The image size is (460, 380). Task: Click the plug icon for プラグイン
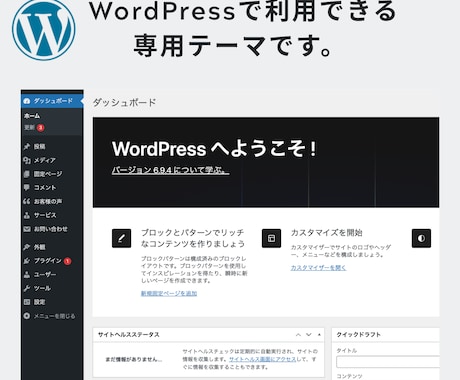point(27,261)
